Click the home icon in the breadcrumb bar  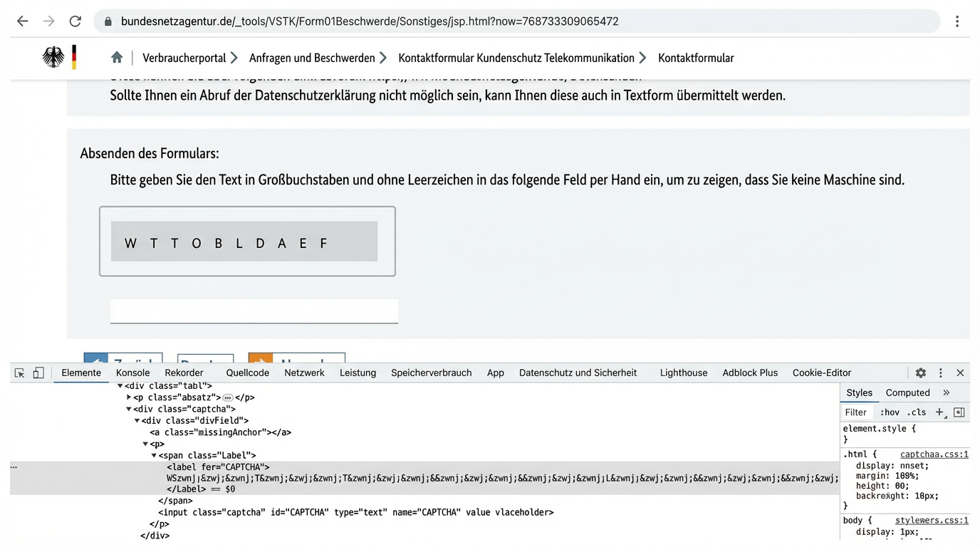click(117, 58)
